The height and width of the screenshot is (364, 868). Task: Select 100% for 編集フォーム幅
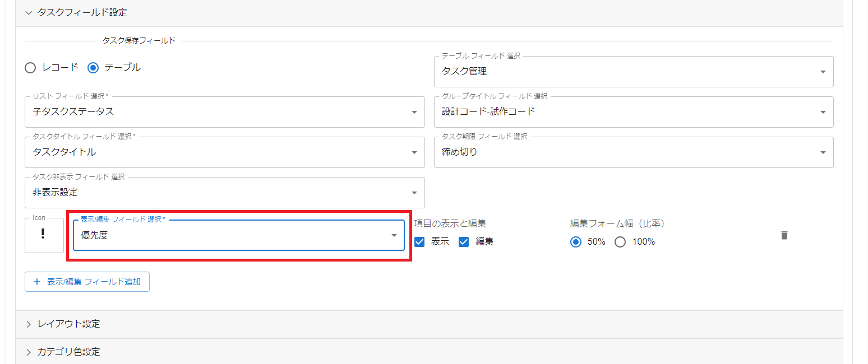pyautogui.click(x=620, y=241)
